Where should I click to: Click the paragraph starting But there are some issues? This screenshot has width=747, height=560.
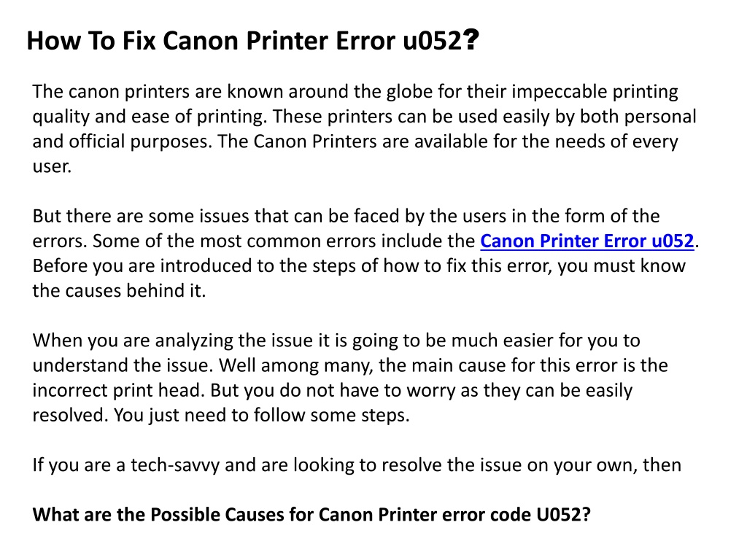(x=365, y=253)
